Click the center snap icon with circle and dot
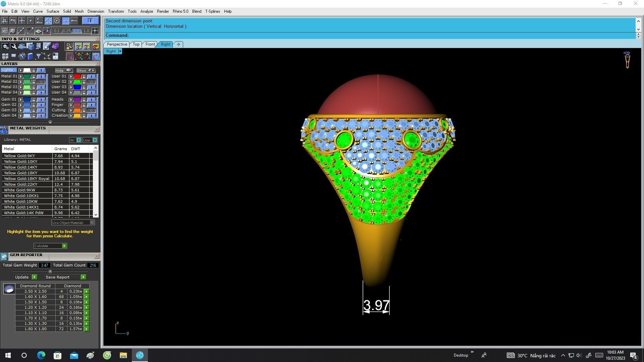The width and height of the screenshot is (644, 362). point(57,21)
